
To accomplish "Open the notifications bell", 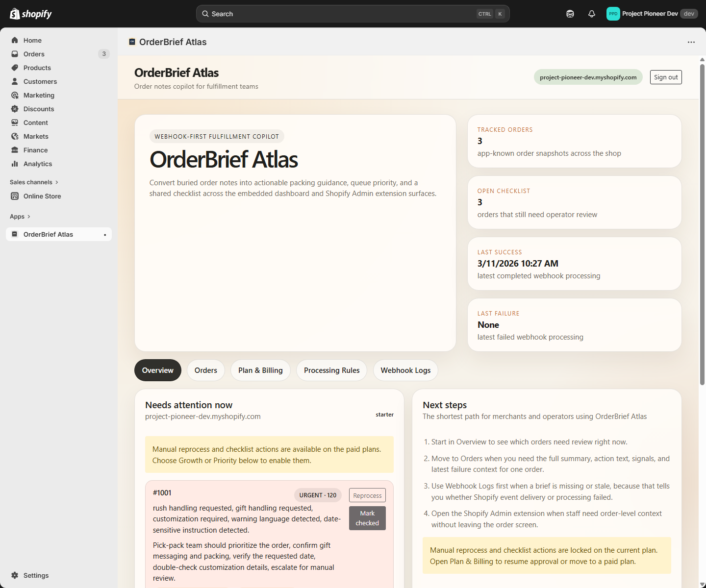I will coord(592,14).
